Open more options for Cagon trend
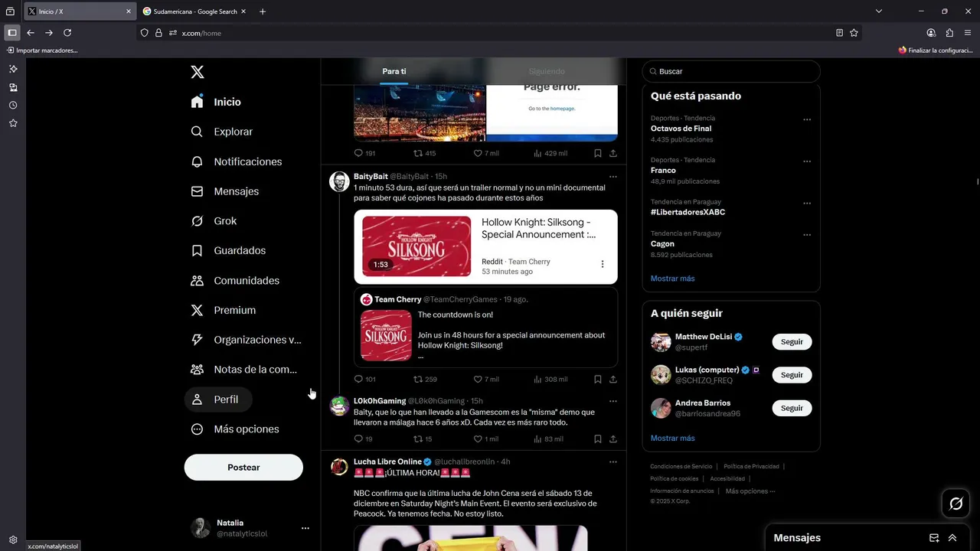Screen dimensions: 980x551 [807, 235]
